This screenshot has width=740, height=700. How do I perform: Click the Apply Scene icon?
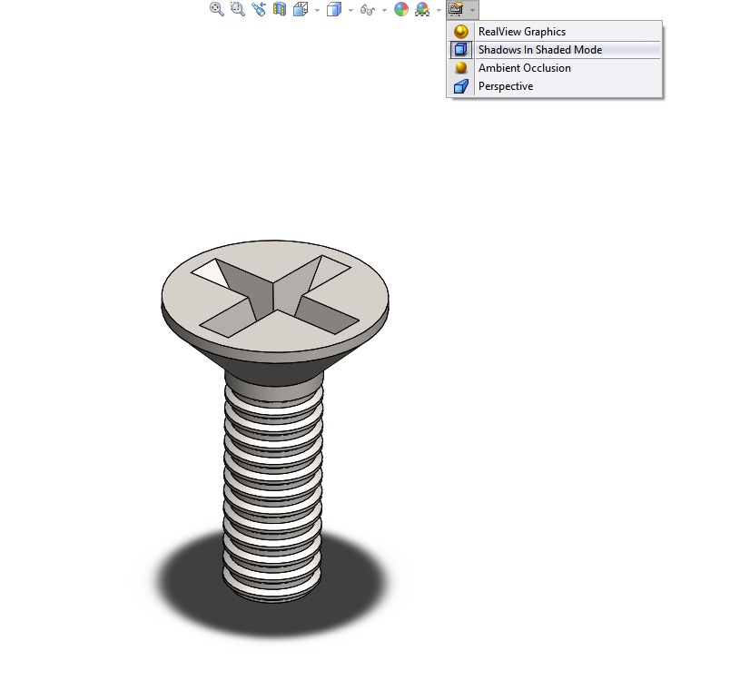[422, 9]
